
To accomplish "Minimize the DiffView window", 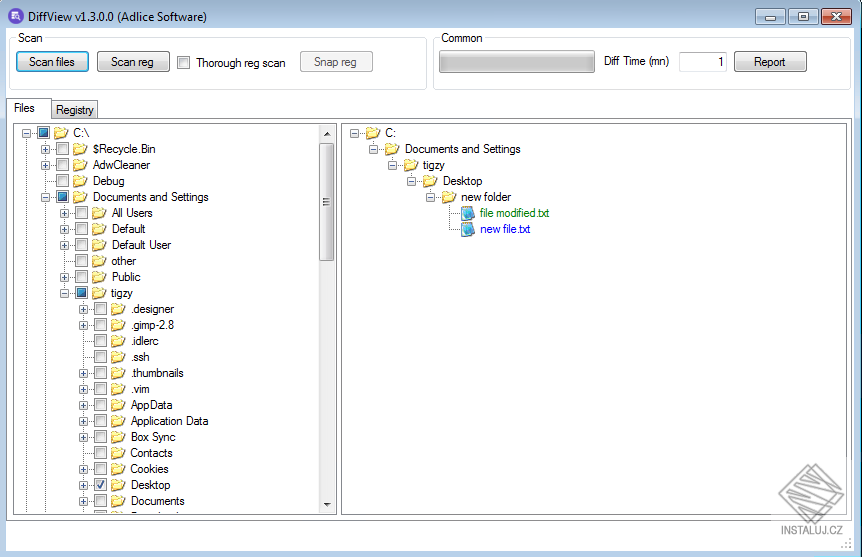I will click(770, 16).
